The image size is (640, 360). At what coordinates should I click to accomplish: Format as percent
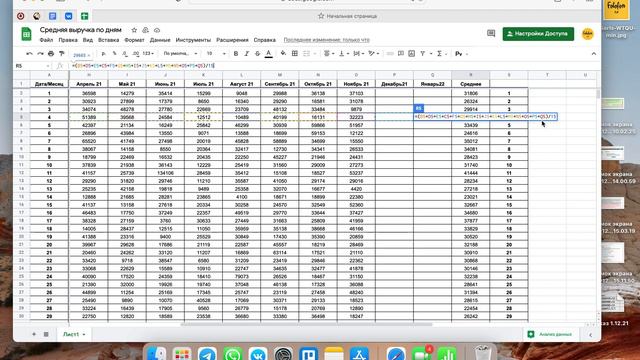pyautogui.click(x=114, y=53)
